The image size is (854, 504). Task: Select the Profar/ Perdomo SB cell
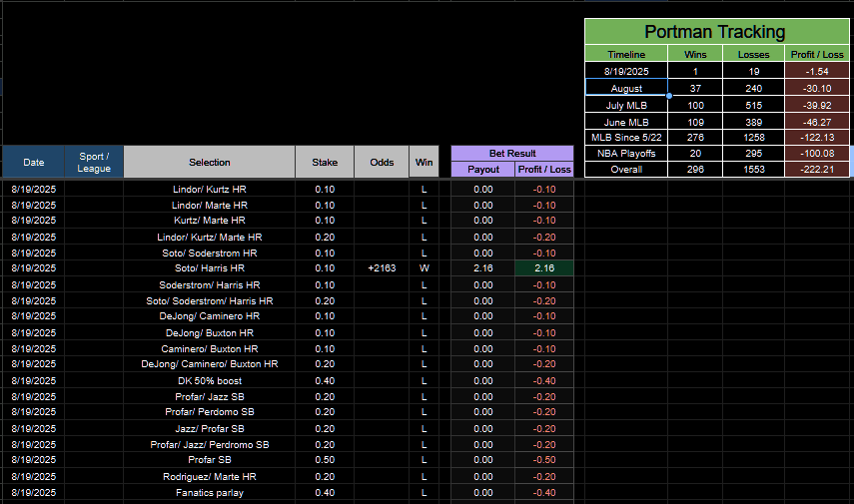click(x=209, y=411)
